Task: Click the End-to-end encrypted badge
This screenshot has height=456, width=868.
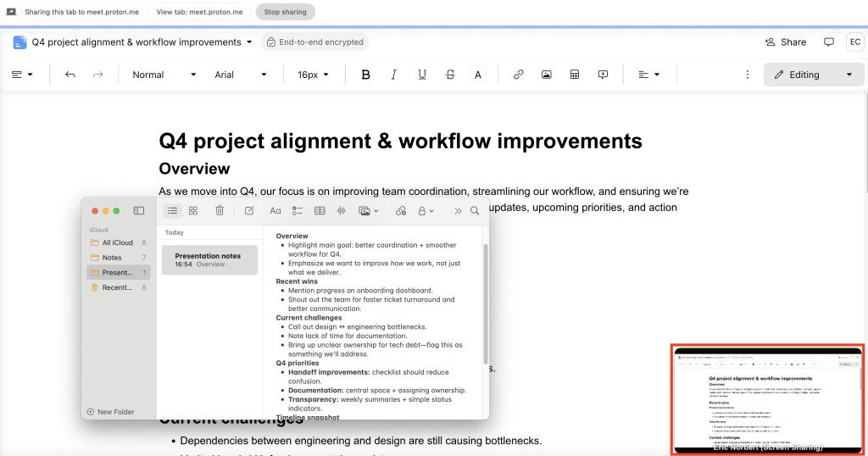Action: click(315, 42)
